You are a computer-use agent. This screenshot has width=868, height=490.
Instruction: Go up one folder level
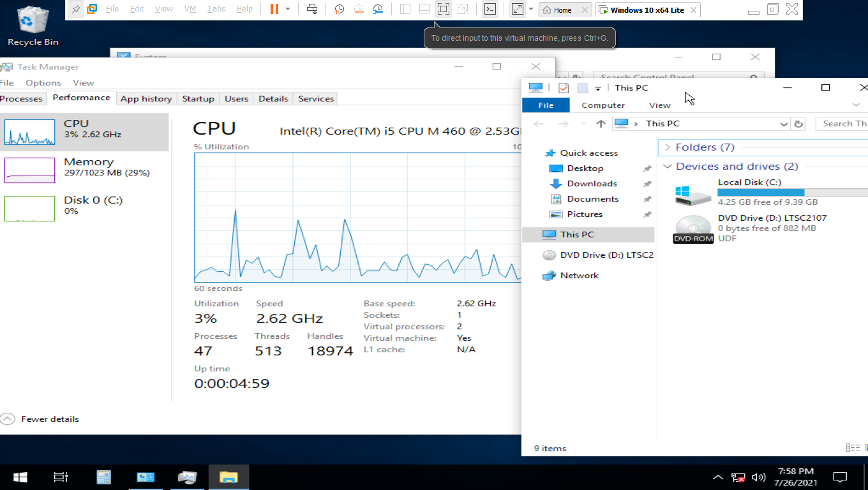coord(601,124)
